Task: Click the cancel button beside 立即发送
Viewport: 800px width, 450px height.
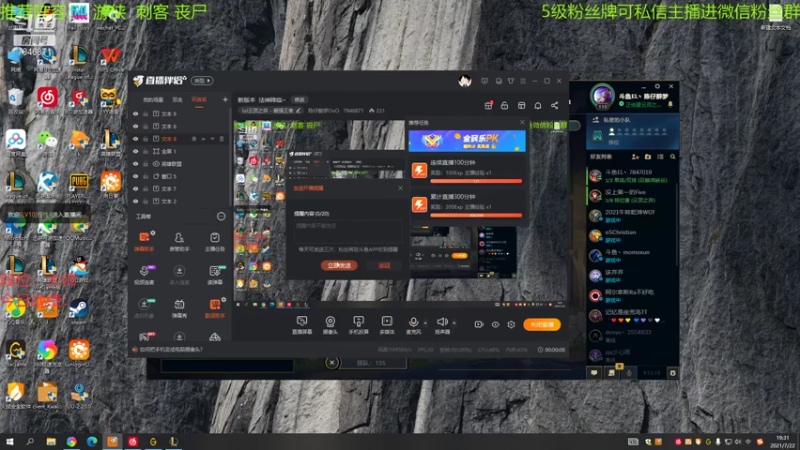Action: 384,265
